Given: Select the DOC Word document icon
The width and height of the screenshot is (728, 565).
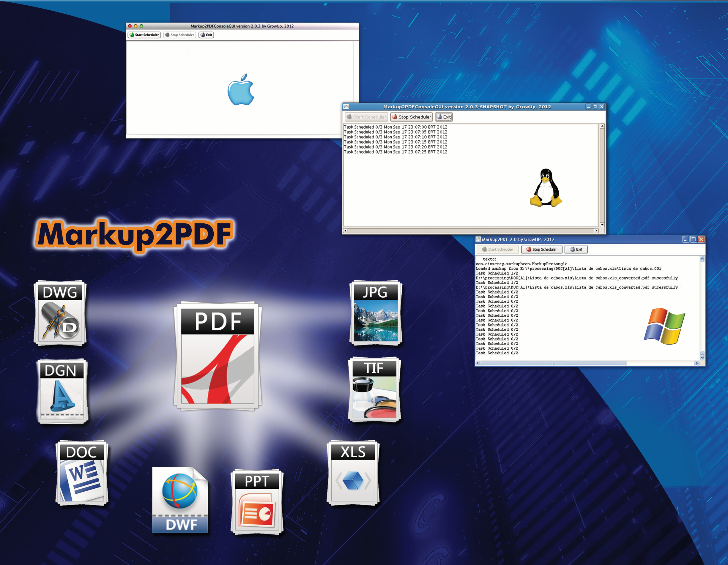Looking at the screenshot, I should 82,473.
